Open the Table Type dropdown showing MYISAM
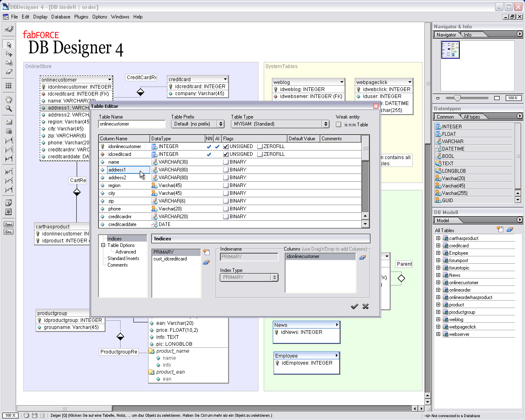This screenshot has width=525, height=420. point(325,123)
